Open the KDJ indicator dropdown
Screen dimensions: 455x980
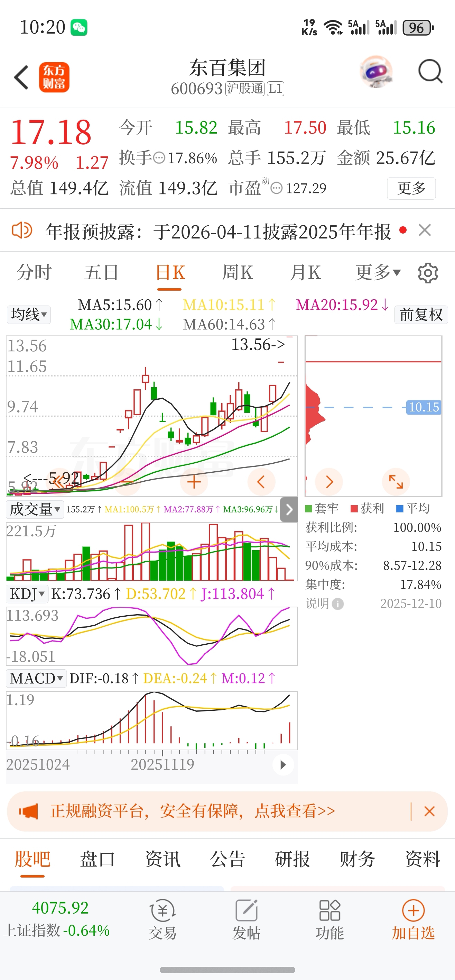tap(27, 594)
